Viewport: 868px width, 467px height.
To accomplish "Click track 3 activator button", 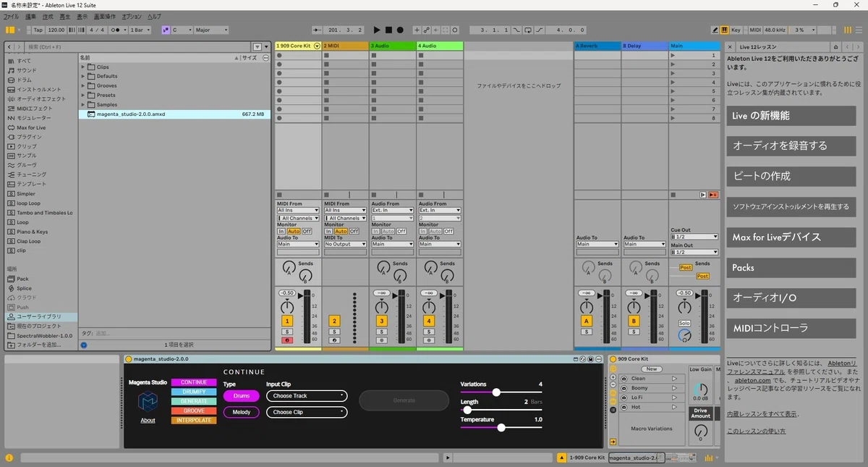I will 381,321.
